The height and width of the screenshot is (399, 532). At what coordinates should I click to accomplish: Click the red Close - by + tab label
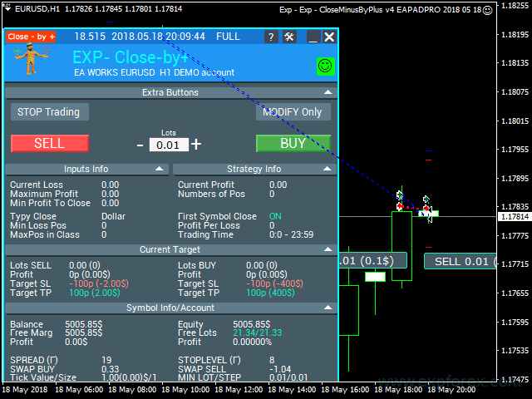(x=32, y=37)
